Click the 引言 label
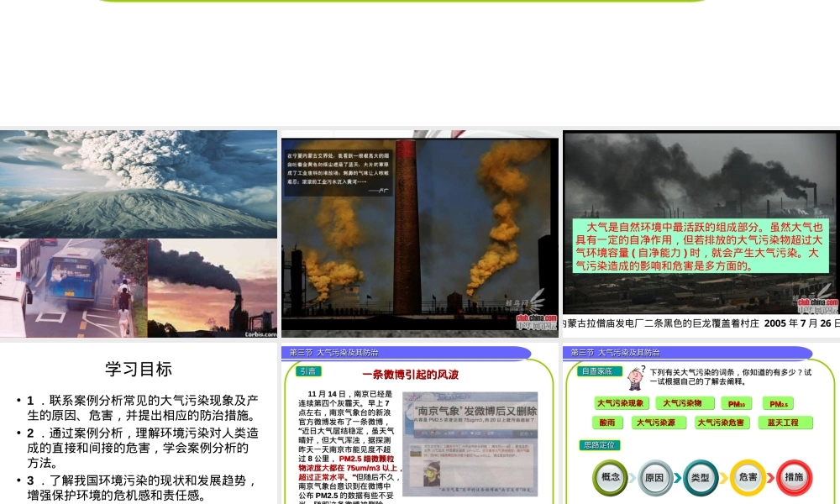840x504 pixels. (x=308, y=371)
